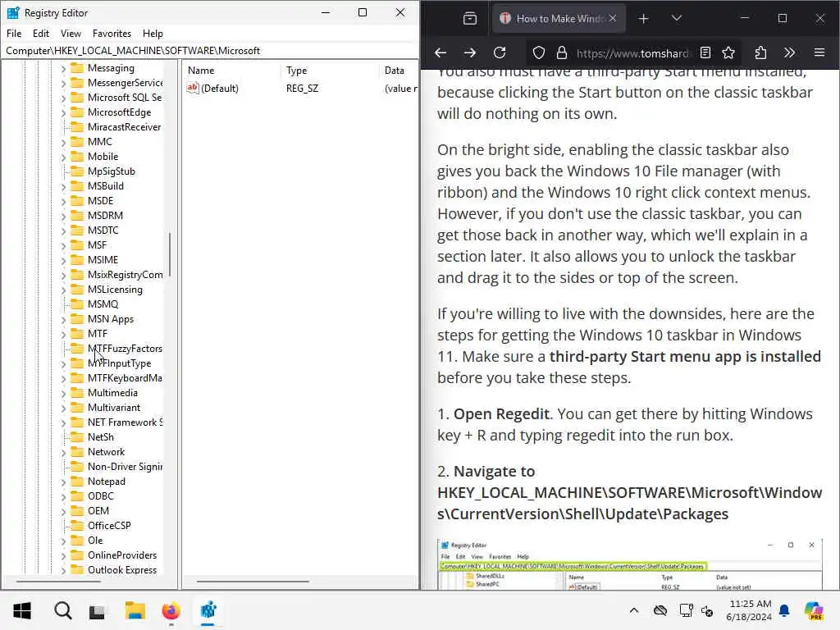Select the Notepad registry key
The image size is (840, 630).
tap(106, 482)
